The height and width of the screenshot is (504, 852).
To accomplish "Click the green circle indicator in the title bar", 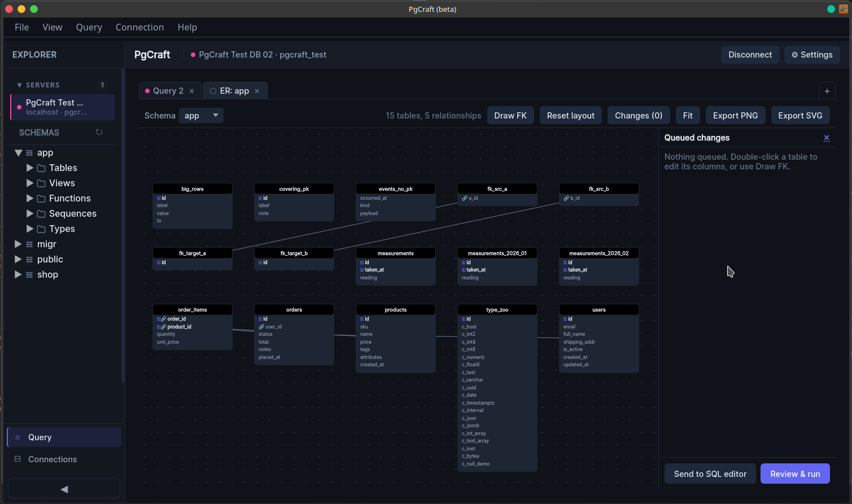I will click(831, 9).
